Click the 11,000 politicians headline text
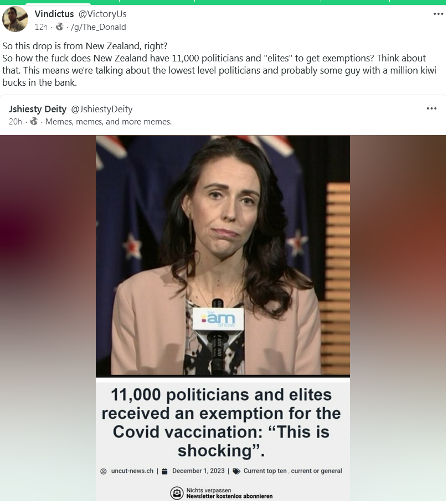 [x=221, y=422]
